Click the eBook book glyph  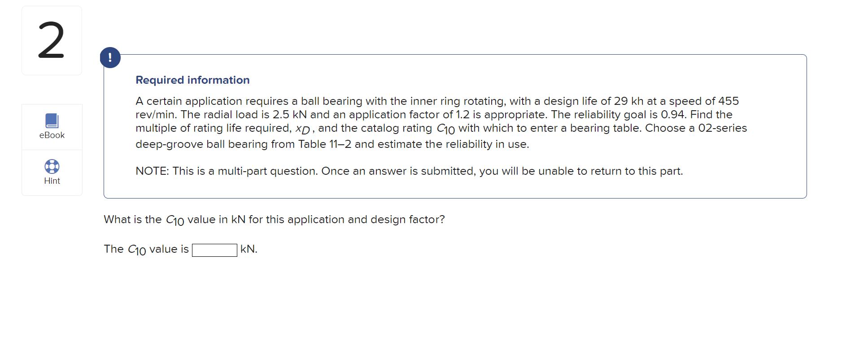coord(52,120)
